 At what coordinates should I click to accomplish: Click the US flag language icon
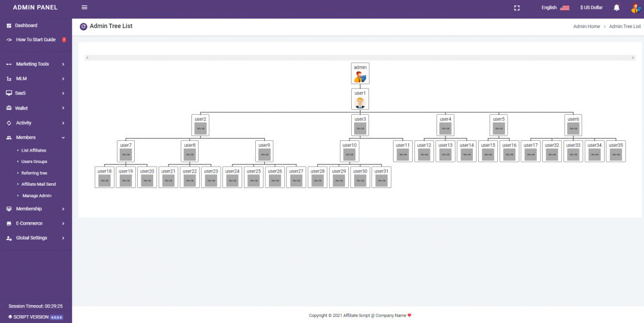564,8
